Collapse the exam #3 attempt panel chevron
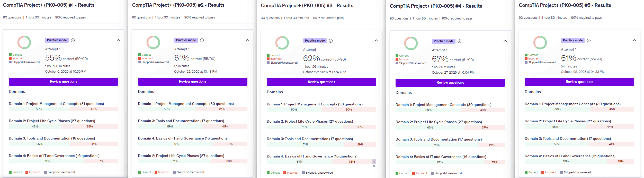644x178 pixels. point(376,41)
